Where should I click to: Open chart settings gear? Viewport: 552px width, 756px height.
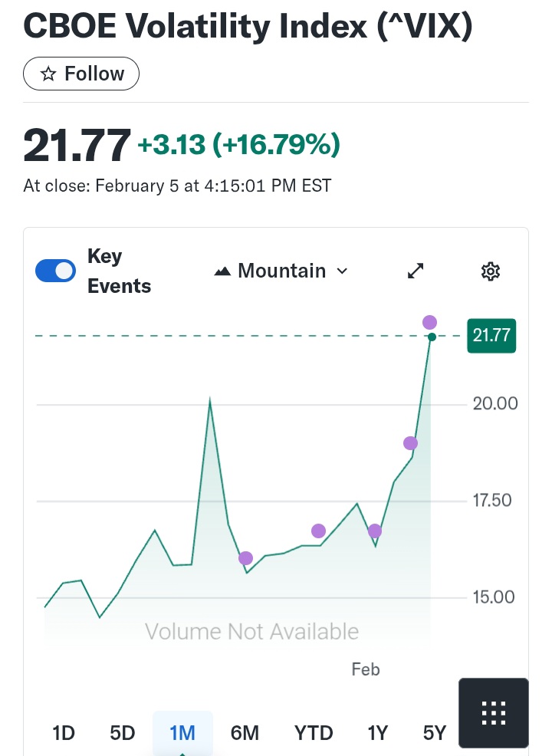[490, 271]
